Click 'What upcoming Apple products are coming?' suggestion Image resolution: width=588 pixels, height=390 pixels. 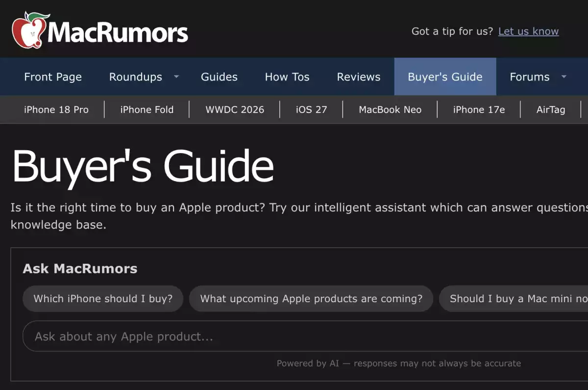[311, 299]
